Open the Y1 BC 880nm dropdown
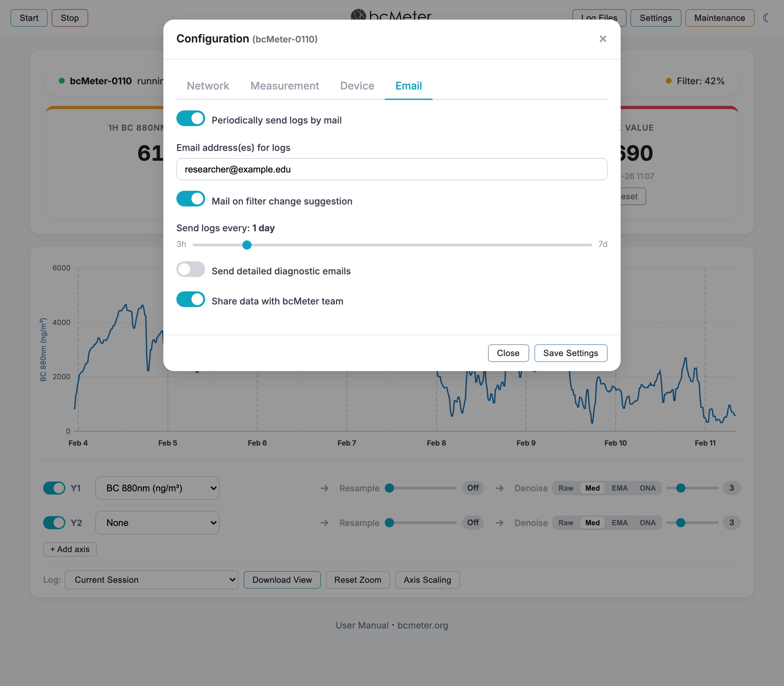Image resolution: width=784 pixels, height=686 pixels. (157, 488)
